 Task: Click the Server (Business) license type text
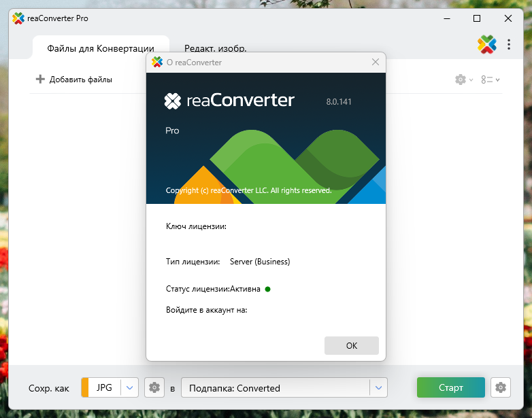coord(260,262)
